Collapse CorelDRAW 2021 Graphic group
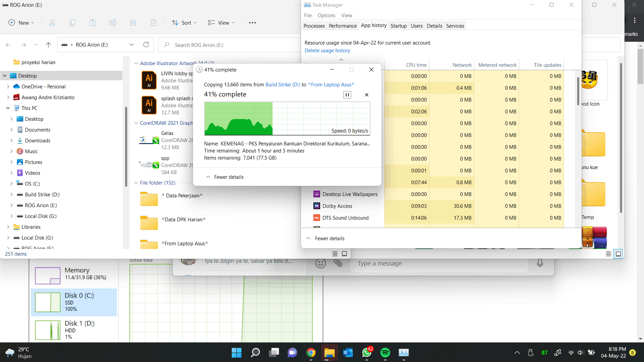The width and height of the screenshot is (644, 362). tap(136, 123)
